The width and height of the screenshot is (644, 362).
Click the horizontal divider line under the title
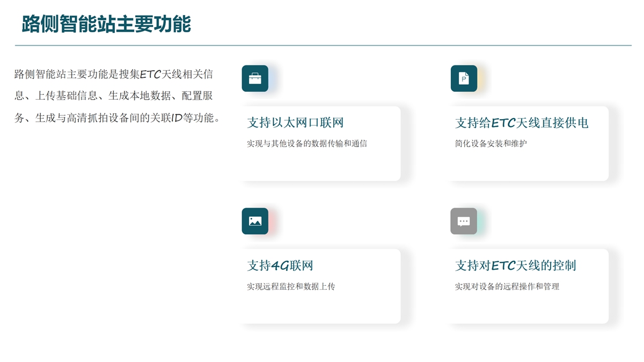(x=322, y=46)
